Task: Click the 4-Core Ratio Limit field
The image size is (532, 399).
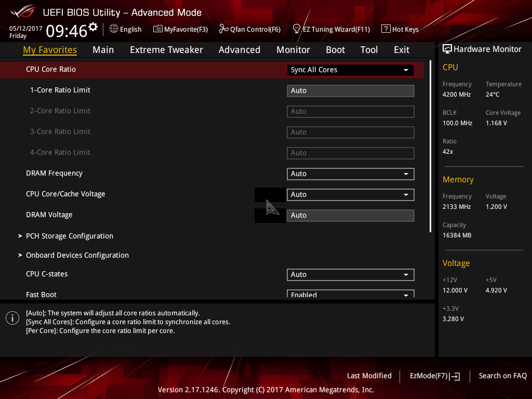Action: [x=351, y=153]
